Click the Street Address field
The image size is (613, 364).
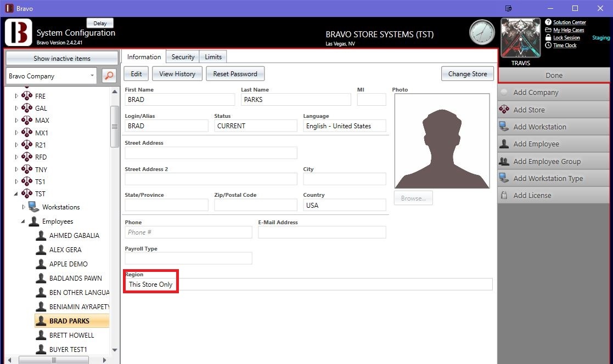[211, 153]
